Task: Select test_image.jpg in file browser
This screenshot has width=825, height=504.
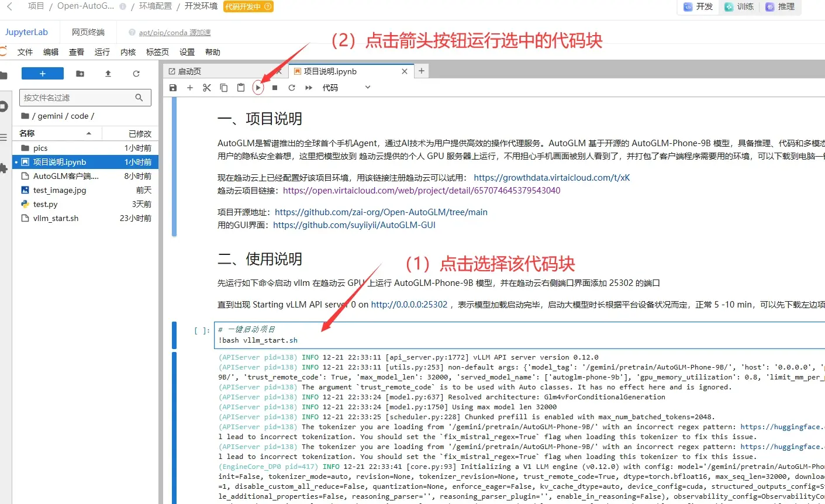Action: pos(86,190)
